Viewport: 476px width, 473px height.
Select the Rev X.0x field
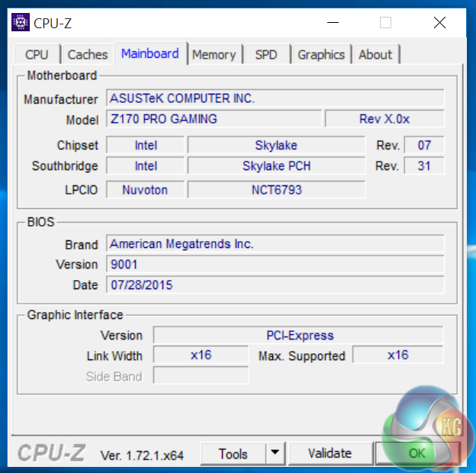click(384, 119)
